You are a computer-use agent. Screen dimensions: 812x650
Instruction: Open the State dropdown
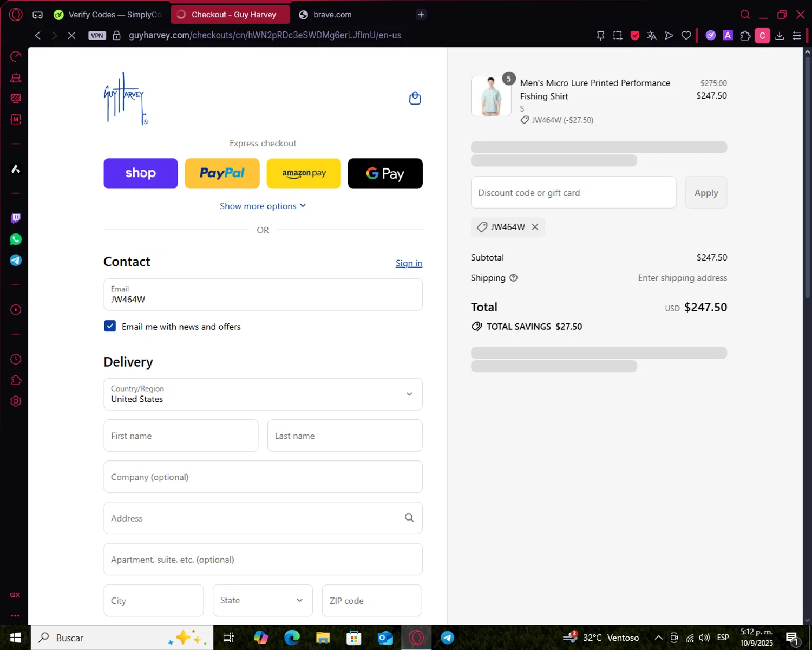[x=263, y=600]
